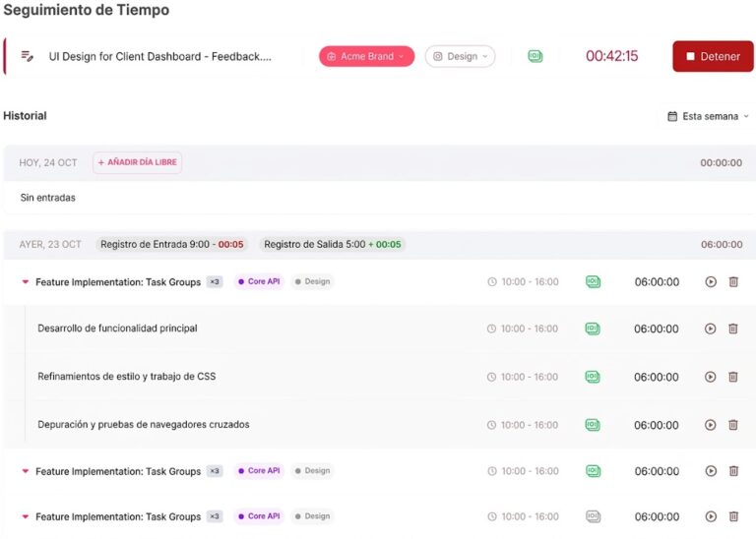Click the 06:00:00 duration on the "Refinamientos de estilo" row
756x539 pixels.
pos(657,377)
